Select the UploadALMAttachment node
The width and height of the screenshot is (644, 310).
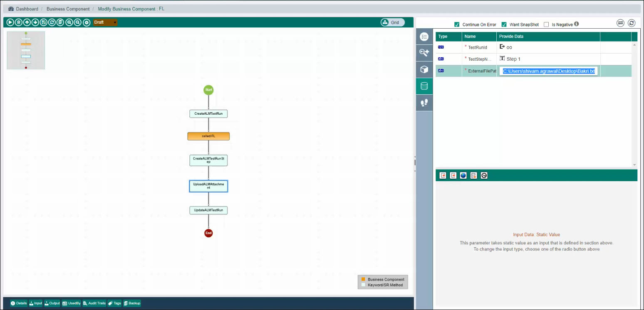208,186
